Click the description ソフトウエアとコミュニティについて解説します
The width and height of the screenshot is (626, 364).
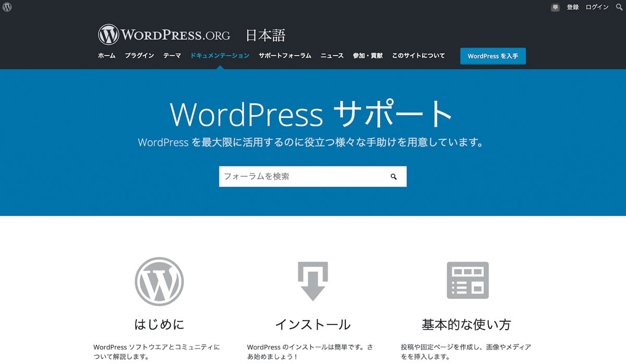[x=157, y=352]
